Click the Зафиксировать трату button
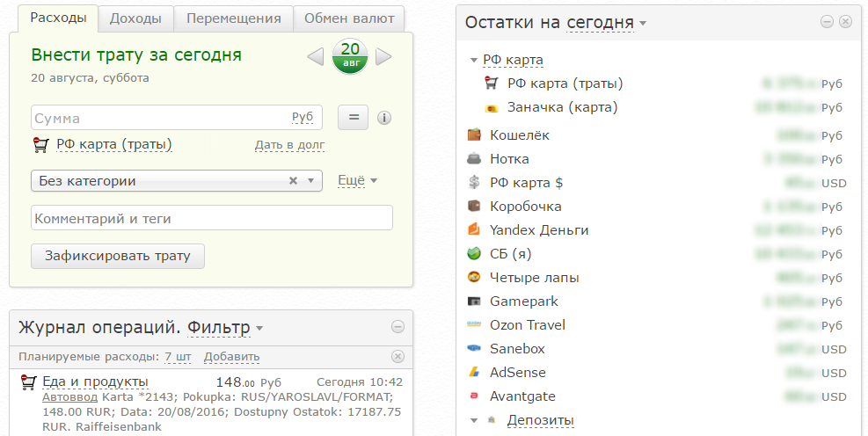Viewport: 868px width, 436px height. (118, 256)
